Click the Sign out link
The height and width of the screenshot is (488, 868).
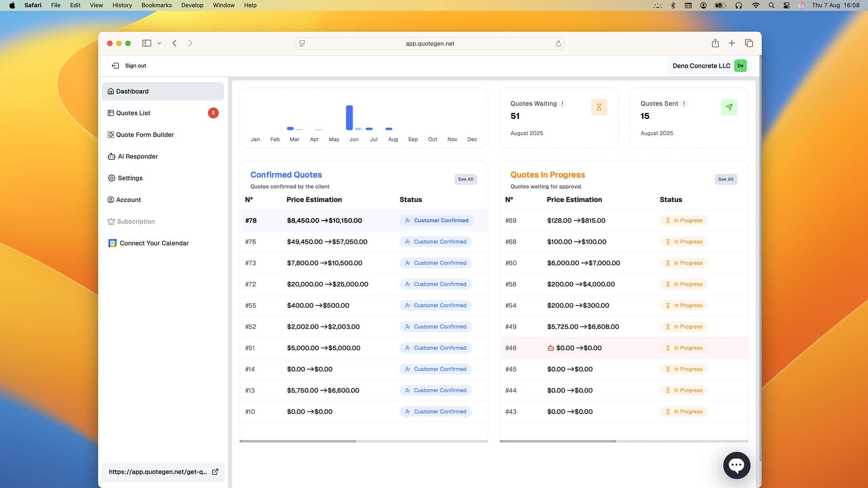(129, 66)
